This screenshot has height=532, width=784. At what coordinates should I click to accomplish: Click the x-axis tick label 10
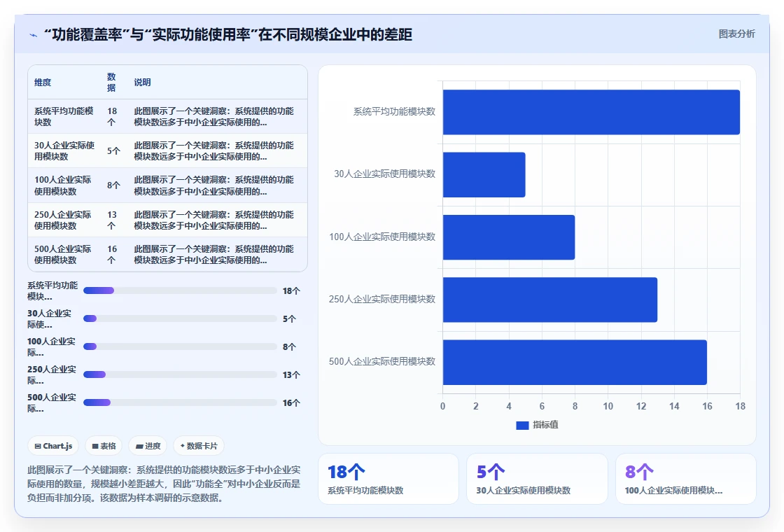(x=608, y=406)
